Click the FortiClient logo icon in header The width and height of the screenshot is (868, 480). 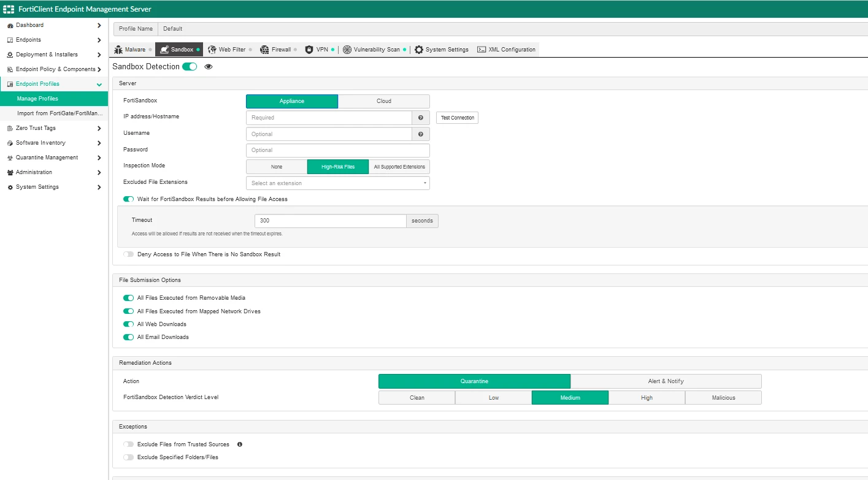(9, 9)
